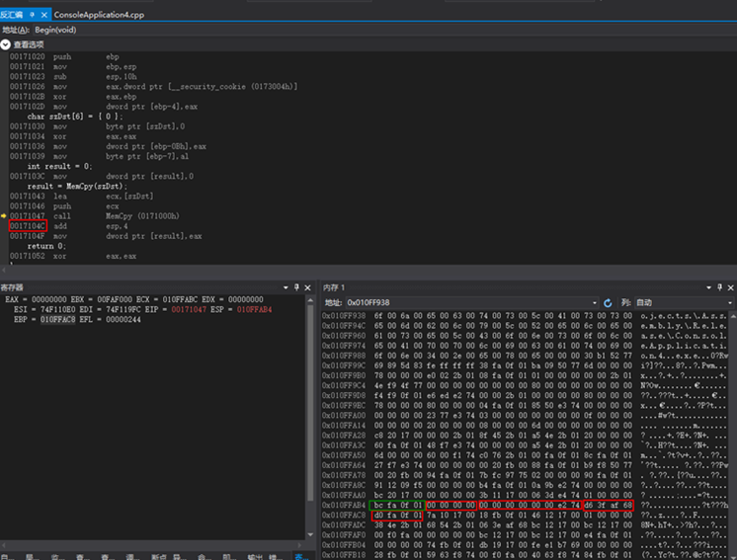Image resolution: width=737 pixels, height=560 pixels.
Task: Select memory row 0x010FFB18
Action: [525, 555]
